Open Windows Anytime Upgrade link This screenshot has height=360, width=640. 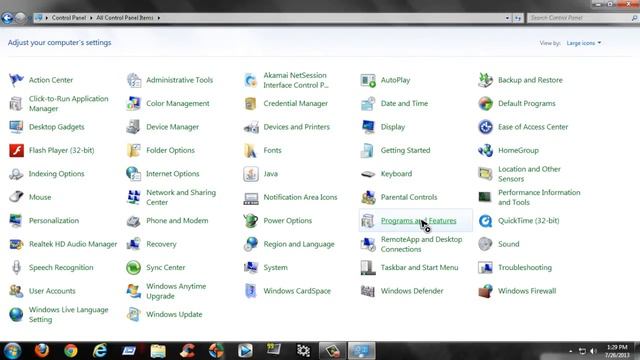pos(176,291)
